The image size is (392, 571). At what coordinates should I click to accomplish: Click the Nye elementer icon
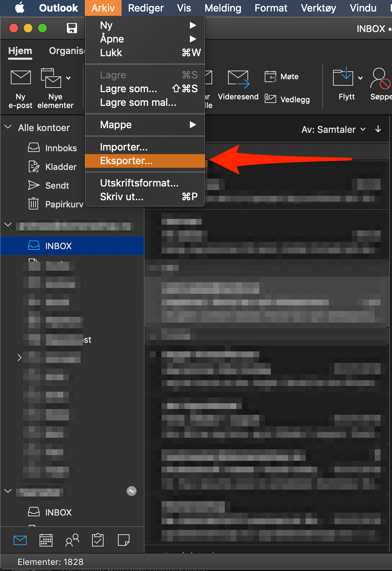51,78
